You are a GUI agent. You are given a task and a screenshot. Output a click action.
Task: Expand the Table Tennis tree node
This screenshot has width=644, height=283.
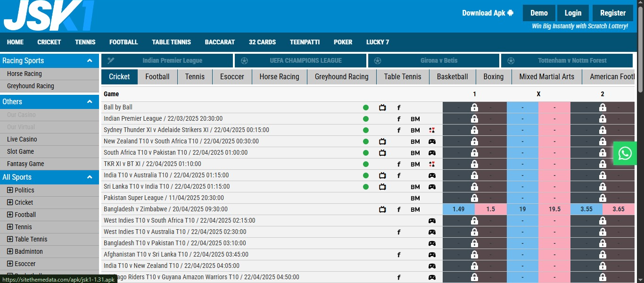(10, 239)
